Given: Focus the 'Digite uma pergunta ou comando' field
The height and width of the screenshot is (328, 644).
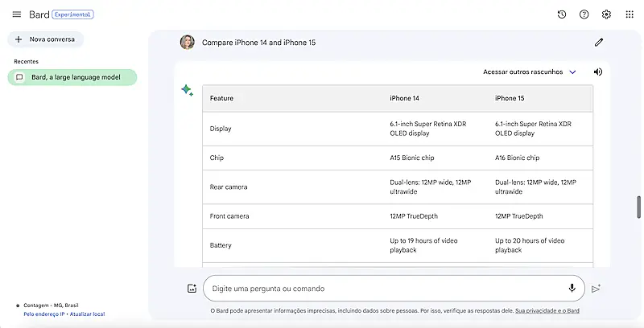Looking at the screenshot, I should [394, 289].
